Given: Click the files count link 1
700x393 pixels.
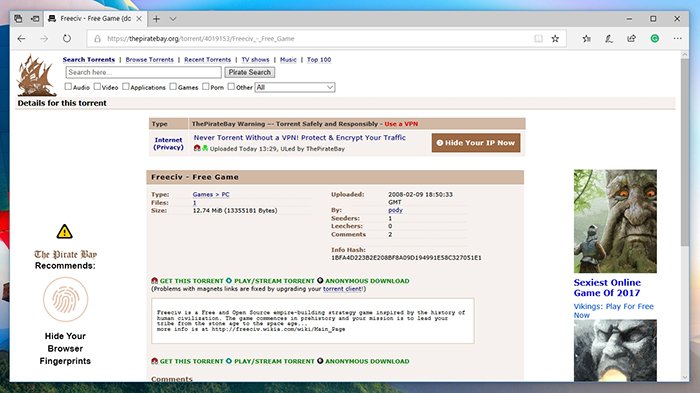Looking at the screenshot, I should [x=194, y=202].
